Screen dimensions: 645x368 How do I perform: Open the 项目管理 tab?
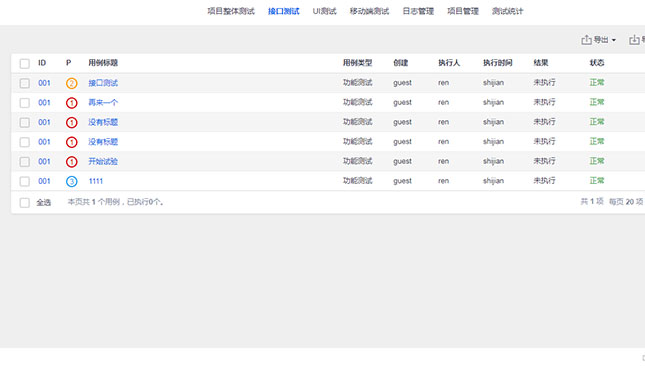tap(463, 11)
